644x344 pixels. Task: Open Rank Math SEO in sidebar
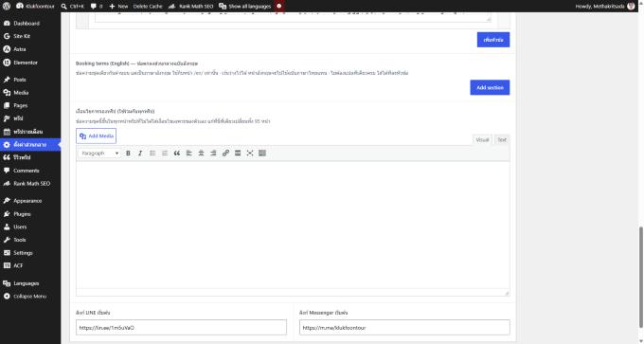pyautogui.click(x=30, y=184)
